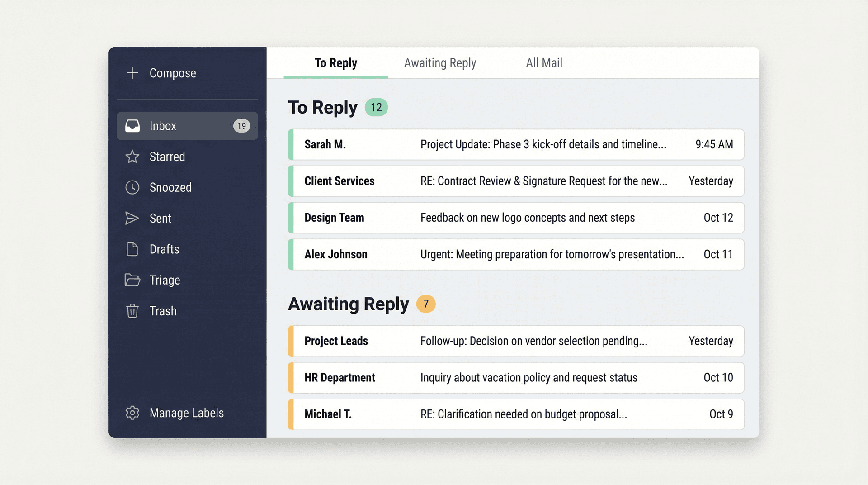Viewport: 868px width, 485px height.
Task: Select the To Reply tab
Action: click(x=336, y=63)
